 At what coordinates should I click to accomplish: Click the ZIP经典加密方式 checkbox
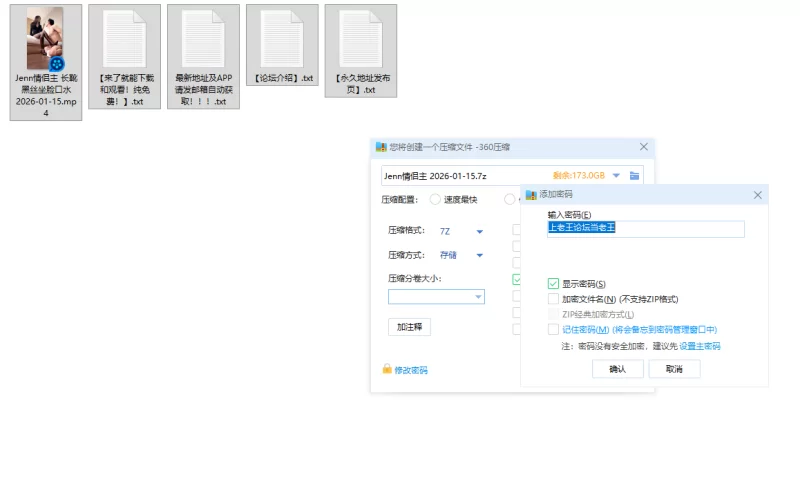553,314
